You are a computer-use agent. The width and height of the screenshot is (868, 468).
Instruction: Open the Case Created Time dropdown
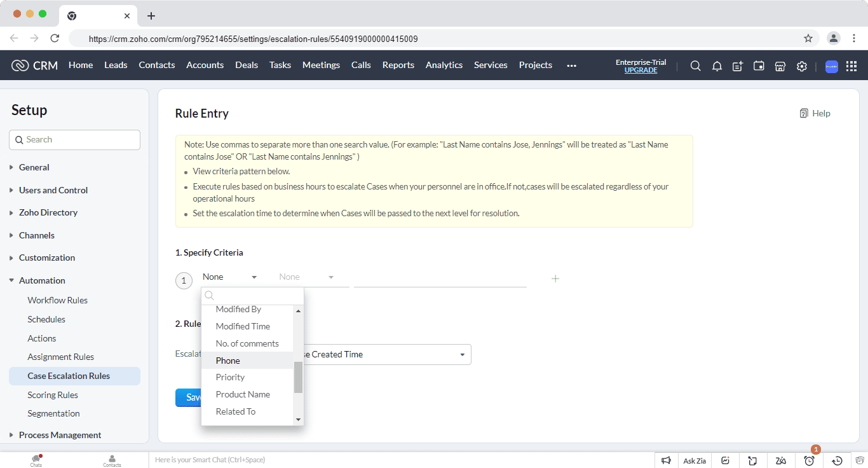pos(386,354)
